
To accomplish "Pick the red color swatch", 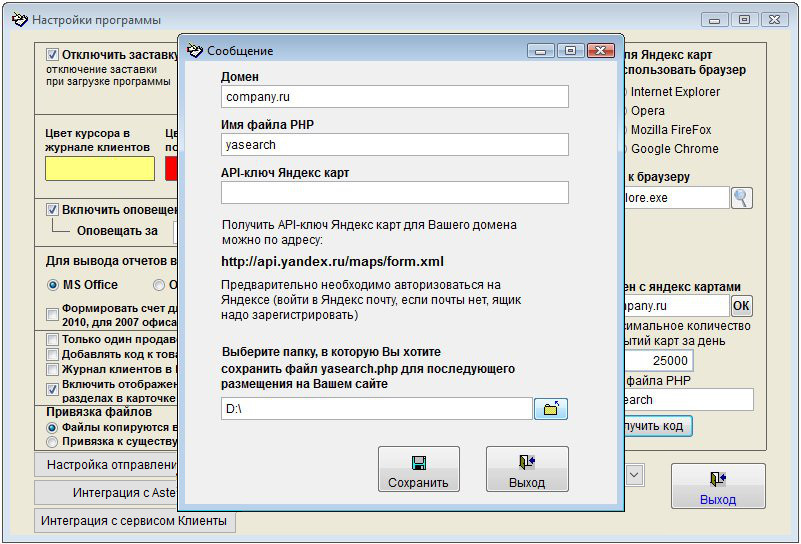I will pyautogui.click(x=171, y=169).
